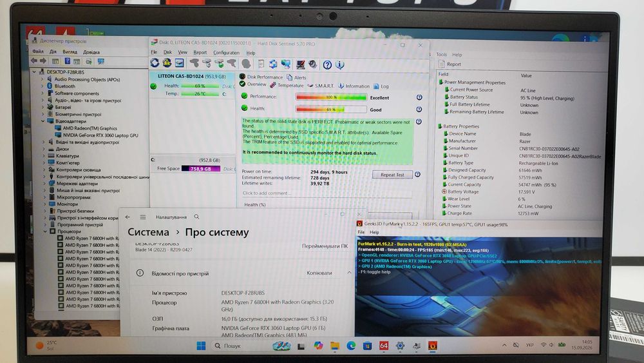Image resolution: width=644 pixels, height=363 pixels.
Task: Click the Free Space 758,9 GB bar
Action: [x=200, y=168]
